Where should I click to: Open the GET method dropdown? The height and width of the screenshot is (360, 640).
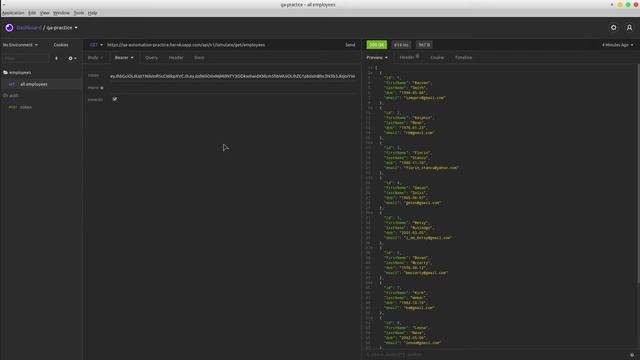pos(96,45)
